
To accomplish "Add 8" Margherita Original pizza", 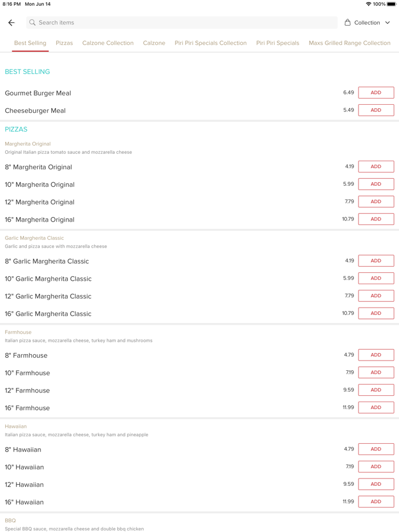I will point(376,167).
